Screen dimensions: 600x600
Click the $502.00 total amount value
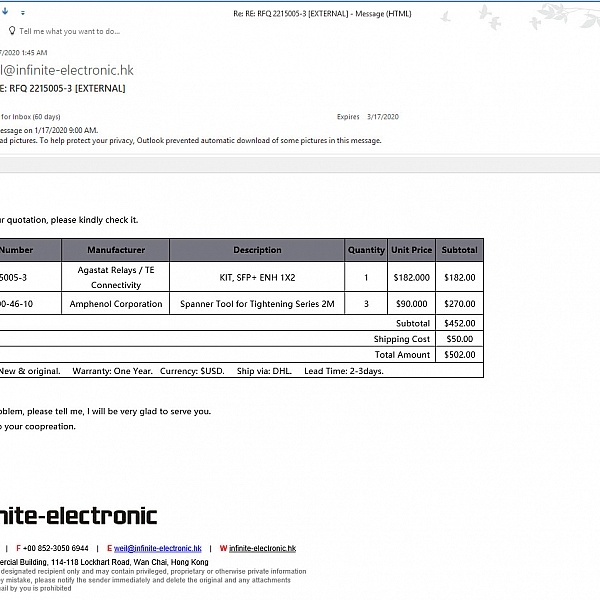(x=460, y=355)
